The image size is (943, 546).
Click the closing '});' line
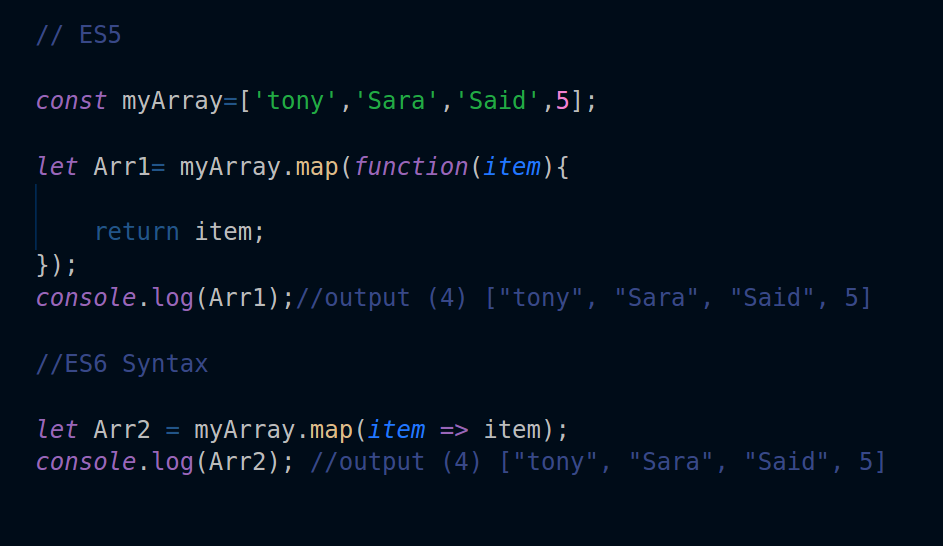tap(57, 265)
